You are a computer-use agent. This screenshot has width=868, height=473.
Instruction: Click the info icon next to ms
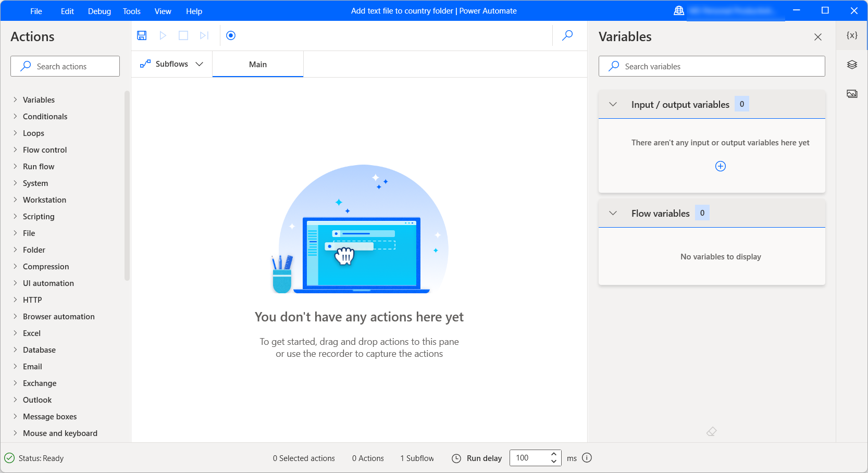pyautogui.click(x=587, y=458)
